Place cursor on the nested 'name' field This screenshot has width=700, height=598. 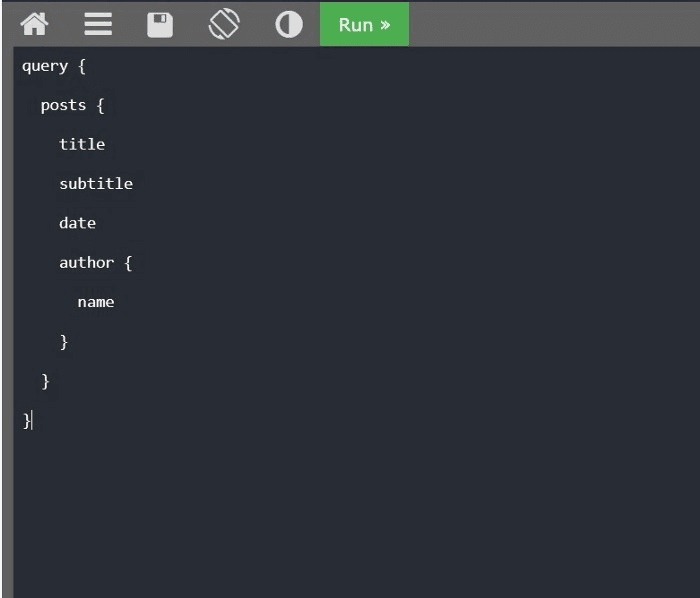point(96,302)
